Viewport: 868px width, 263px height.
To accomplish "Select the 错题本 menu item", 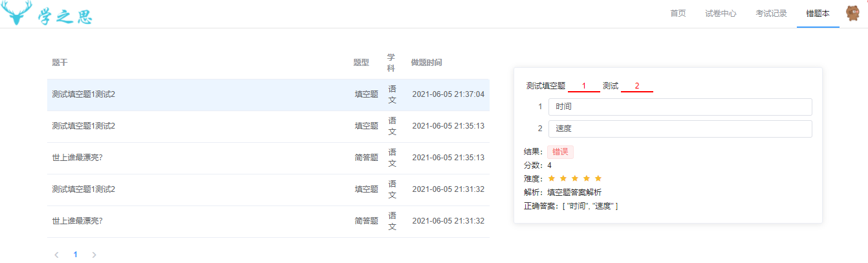I will click(818, 14).
